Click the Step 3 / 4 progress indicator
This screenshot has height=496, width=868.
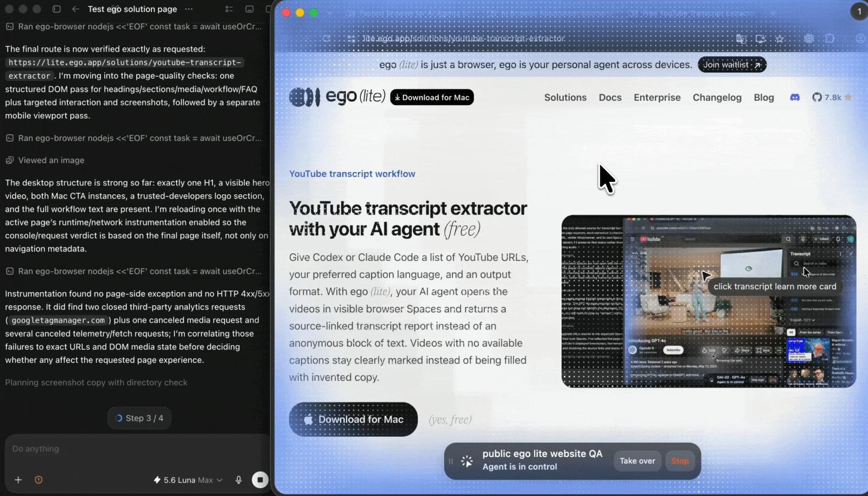click(139, 418)
